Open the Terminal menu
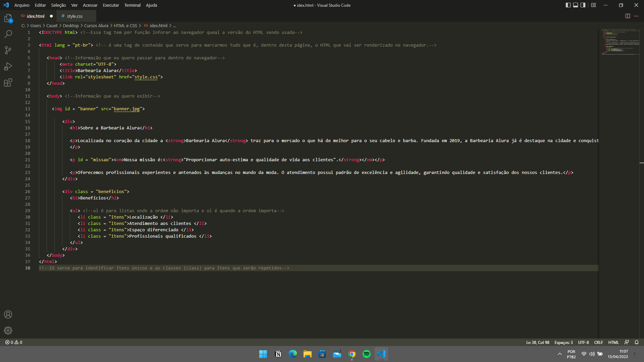 (132, 5)
